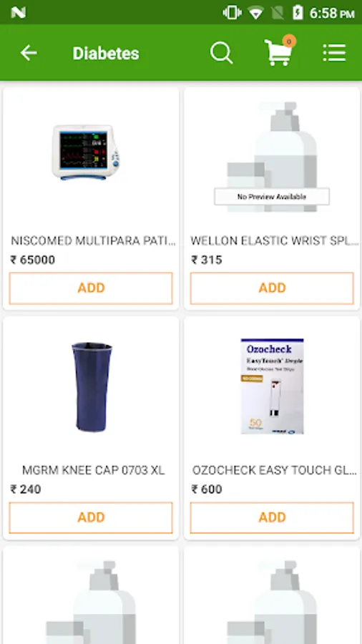
Task: Add MGRM Knee Cap 0703 XL
Action: pos(91,517)
